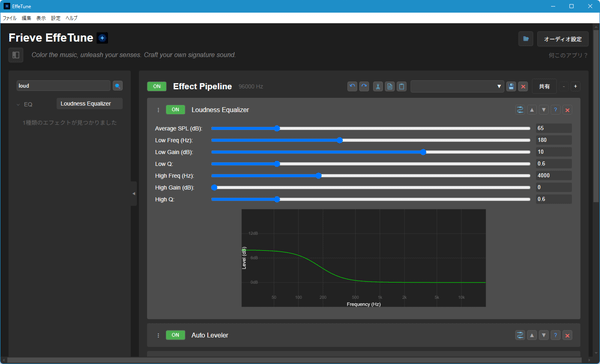This screenshot has width=600, height=364.
Task: Click the Low Q slider
Action: coord(370,164)
